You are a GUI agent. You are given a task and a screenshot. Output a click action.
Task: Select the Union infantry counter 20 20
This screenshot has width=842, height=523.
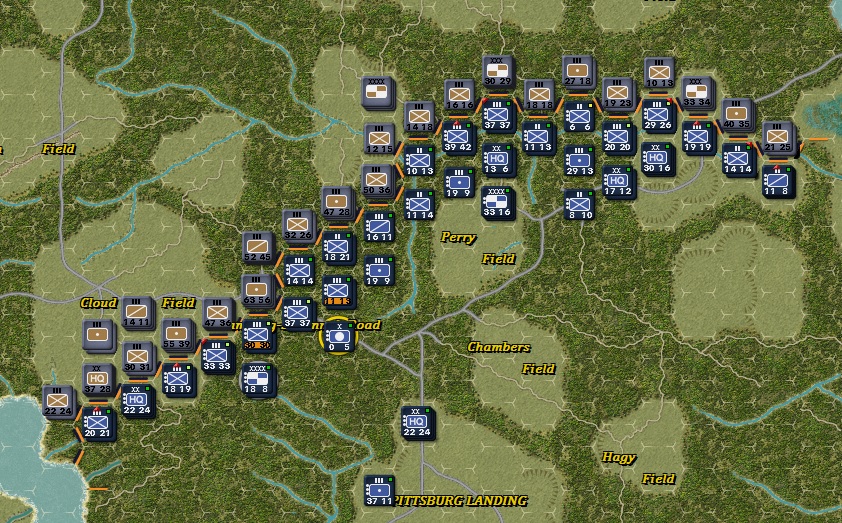[618, 137]
